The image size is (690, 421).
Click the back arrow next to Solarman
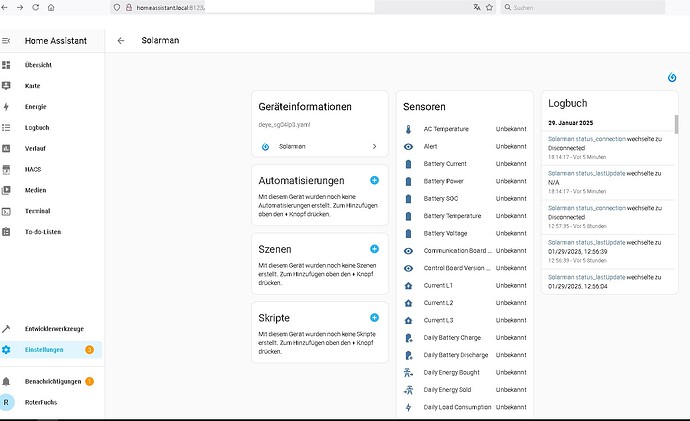[121, 40]
